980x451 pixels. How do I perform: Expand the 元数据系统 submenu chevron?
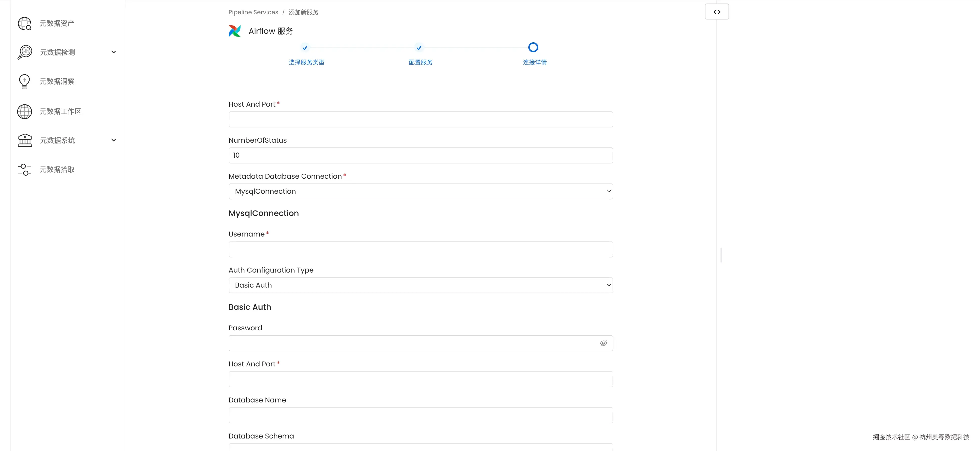(113, 140)
